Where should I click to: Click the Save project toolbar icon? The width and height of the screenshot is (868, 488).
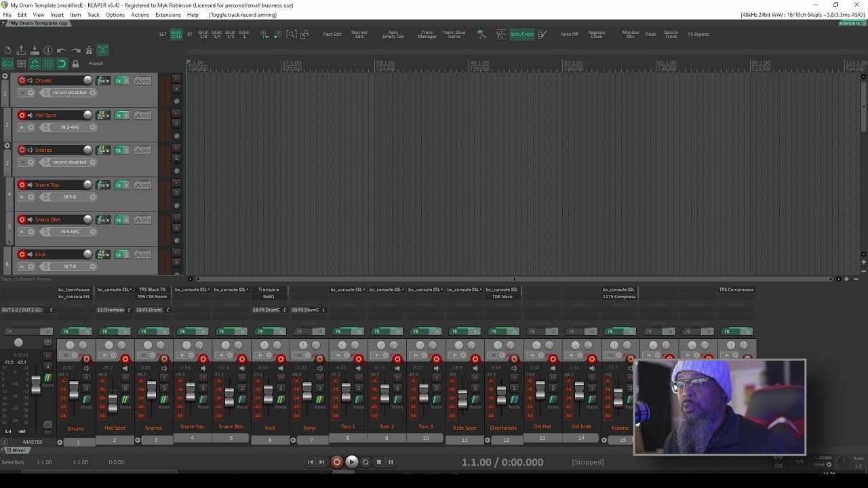[35, 50]
